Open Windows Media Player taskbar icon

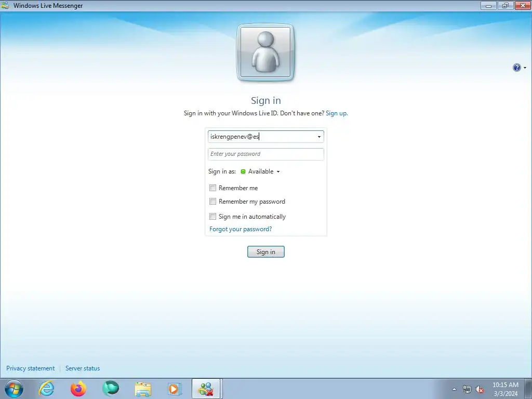point(175,389)
